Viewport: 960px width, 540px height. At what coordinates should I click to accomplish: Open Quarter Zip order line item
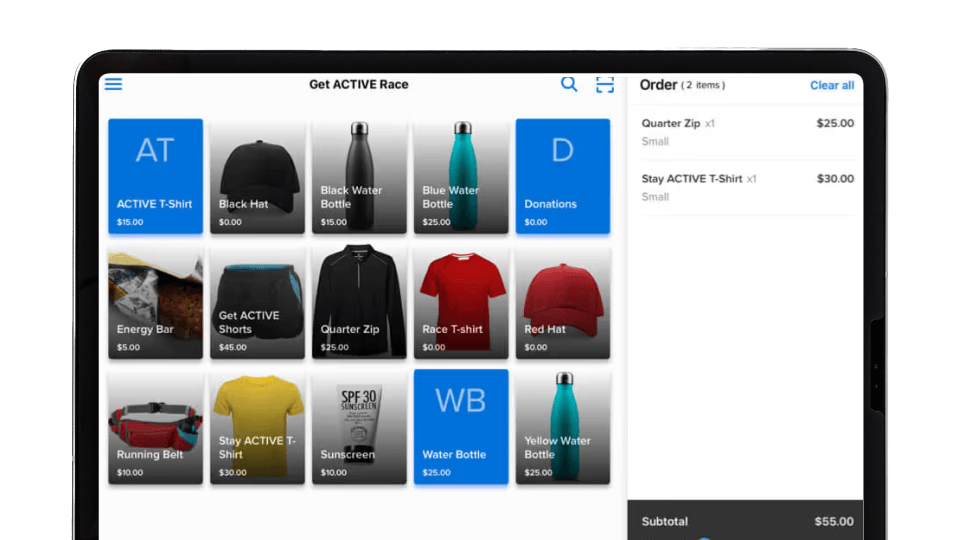click(747, 132)
